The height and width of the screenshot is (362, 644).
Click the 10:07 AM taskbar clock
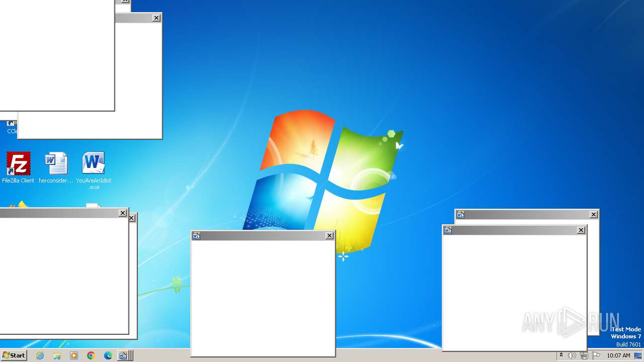(x=618, y=355)
